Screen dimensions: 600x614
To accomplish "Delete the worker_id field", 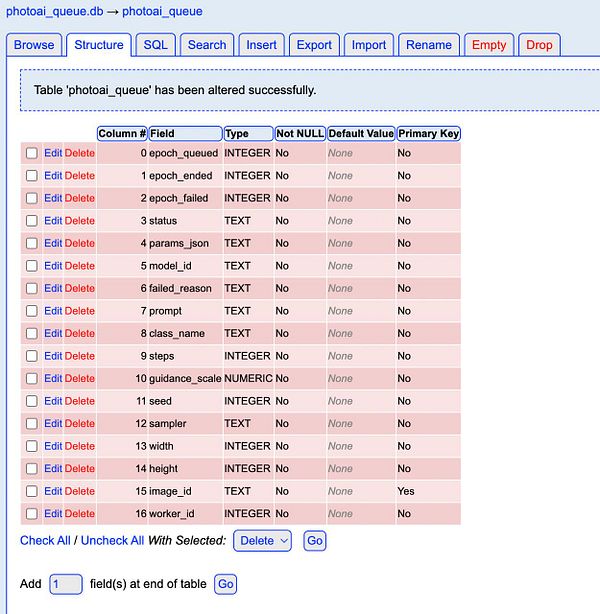I will 80,514.
